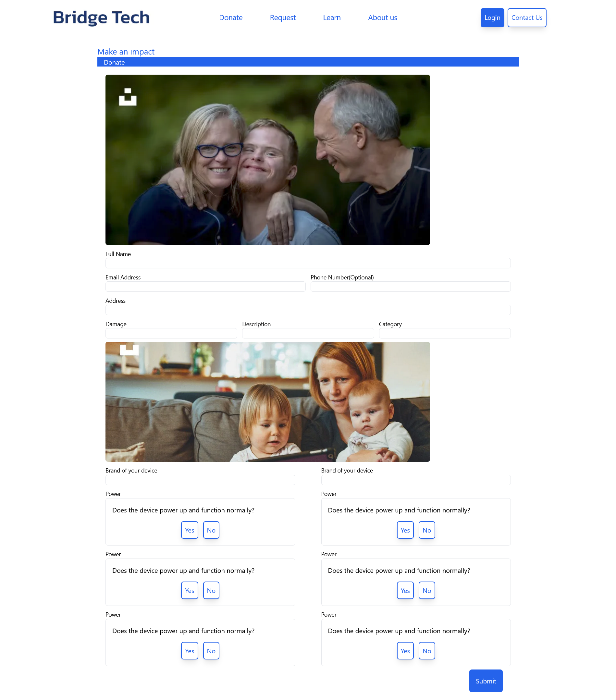This screenshot has height=700, width=616.
Task: Open the Request nav link
Action: tap(282, 18)
